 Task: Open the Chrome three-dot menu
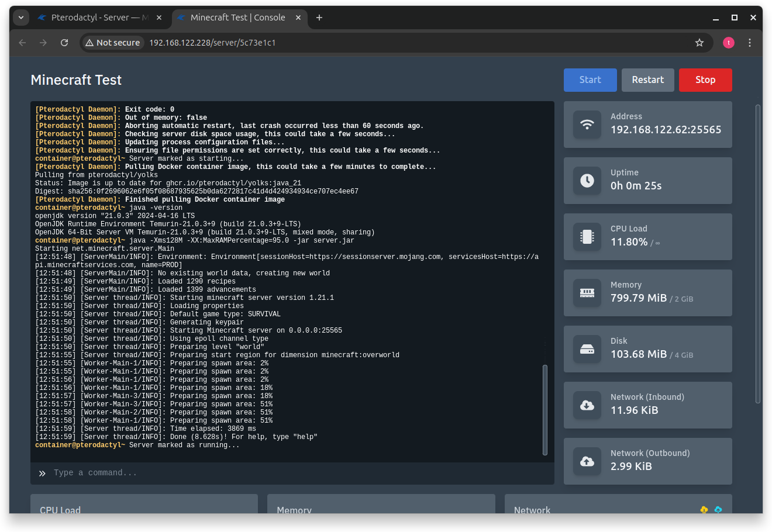pyautogui.click(x=750, y=42)
